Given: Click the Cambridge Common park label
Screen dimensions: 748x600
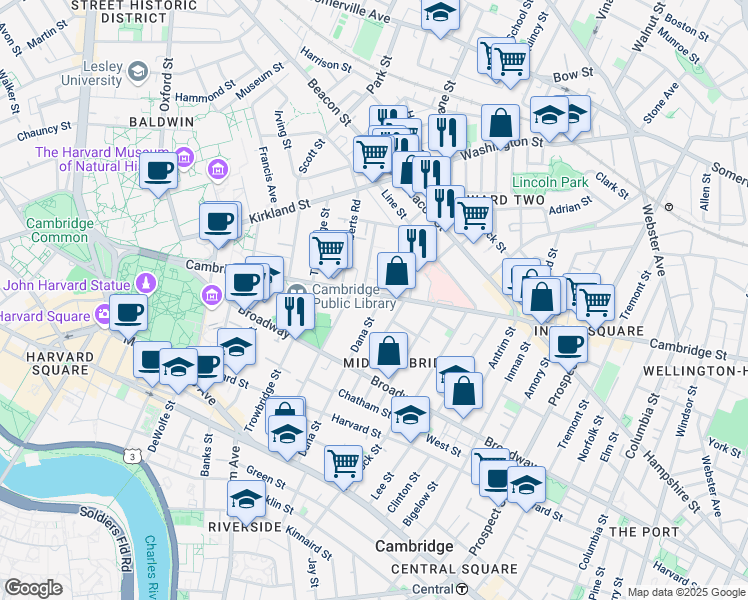Looking at the screenshot, I should click(x=60, y=230).
